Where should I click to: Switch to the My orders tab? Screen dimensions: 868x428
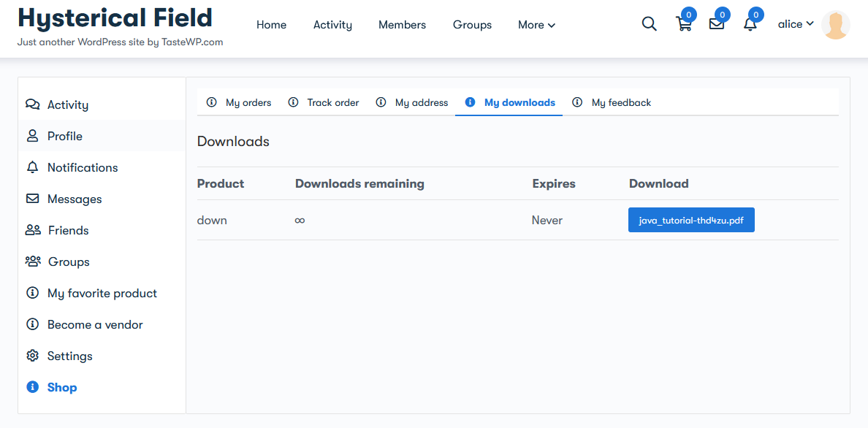click(x=239, y=102)
